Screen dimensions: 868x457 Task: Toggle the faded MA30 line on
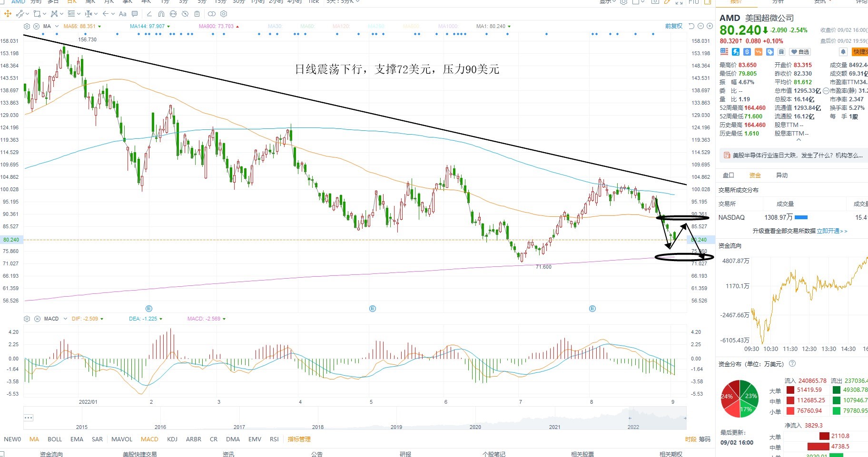coord(275,26)
